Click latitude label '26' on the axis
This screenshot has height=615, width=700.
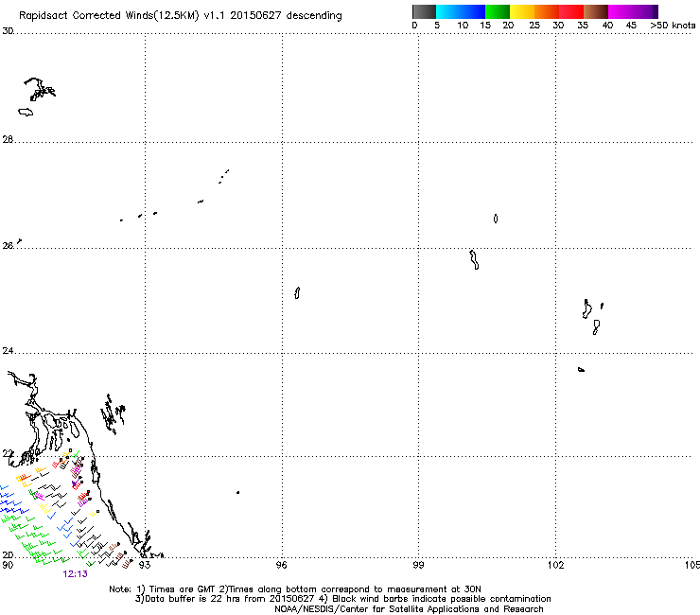(8, 246)
